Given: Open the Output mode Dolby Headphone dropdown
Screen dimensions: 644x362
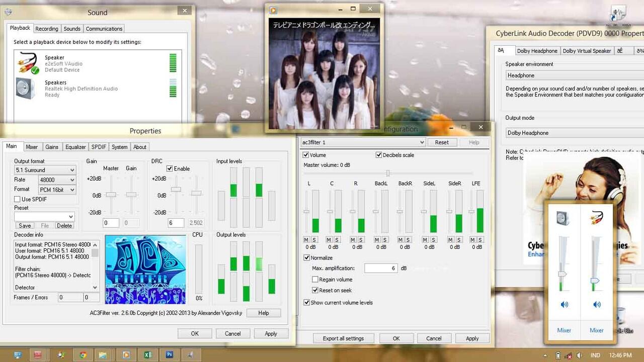Looking at the screenshot, I should click(575, 133).
